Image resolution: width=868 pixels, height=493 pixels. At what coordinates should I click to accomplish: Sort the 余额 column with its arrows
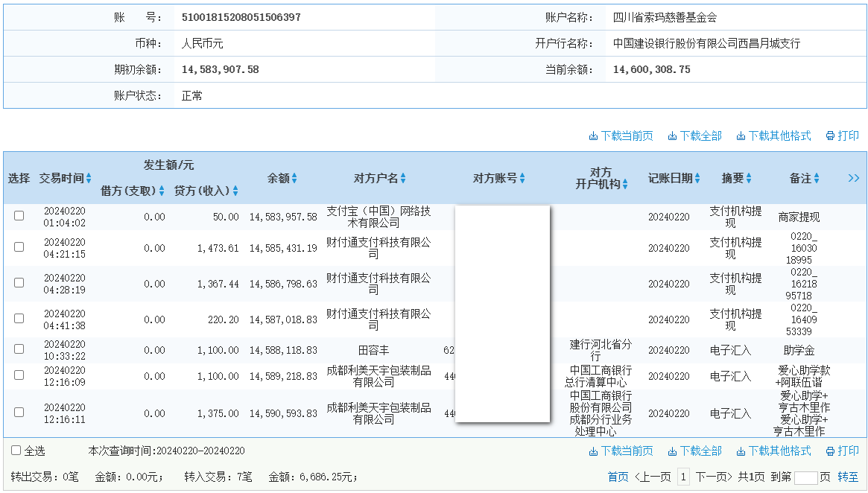pyautogui.click(x=294, y=178)
